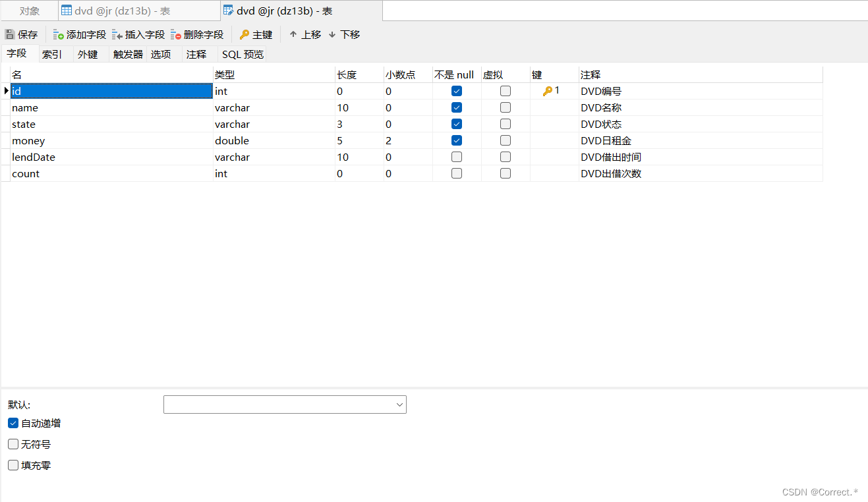Click length value 5 in money row

pyautogui.click(x=359, y=140)
